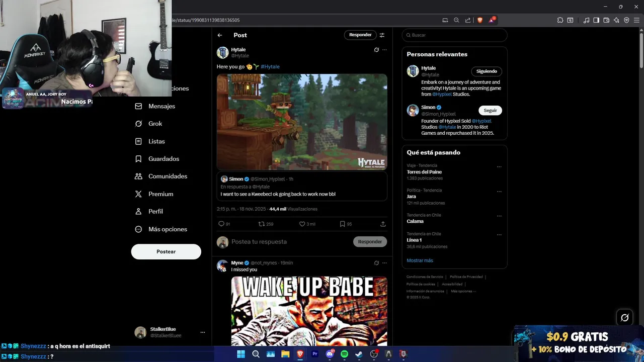Open the floating Grok button
The image size is (644, 362).
click(x=625, y=317)
